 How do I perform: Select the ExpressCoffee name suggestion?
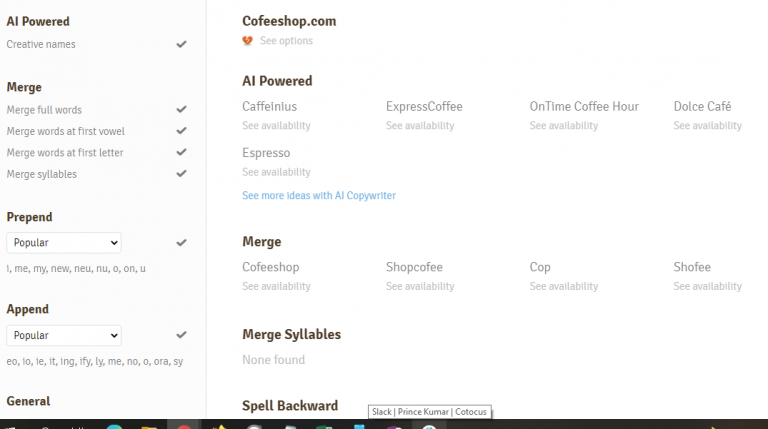point(424,106)
